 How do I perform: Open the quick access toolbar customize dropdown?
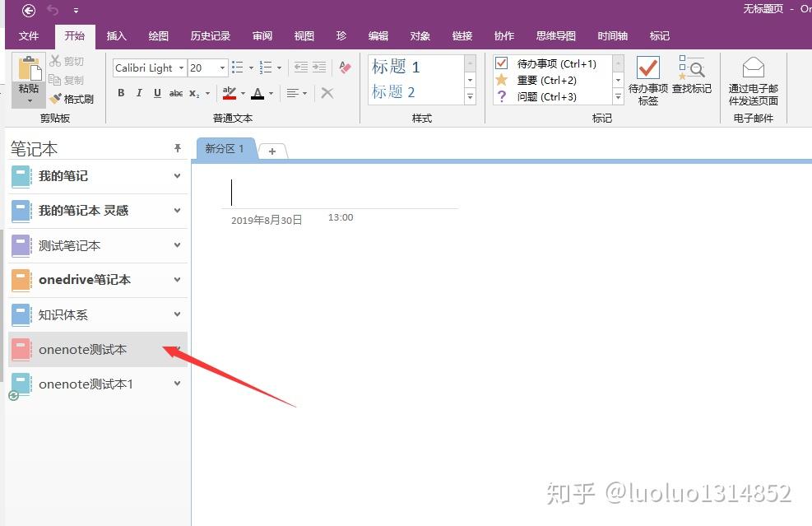pyautogui.click(x=77, y=11)
